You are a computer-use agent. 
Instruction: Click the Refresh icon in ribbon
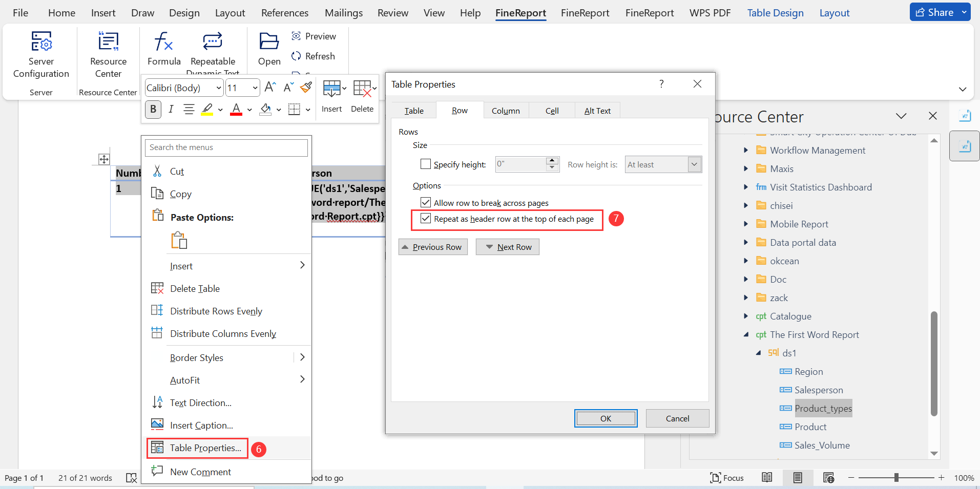(296, 56)
